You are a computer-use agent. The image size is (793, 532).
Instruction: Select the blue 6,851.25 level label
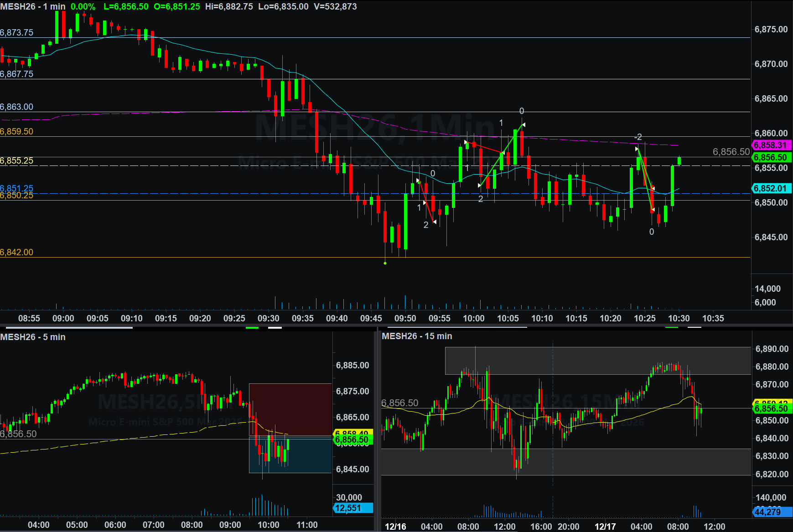point(17,188)
